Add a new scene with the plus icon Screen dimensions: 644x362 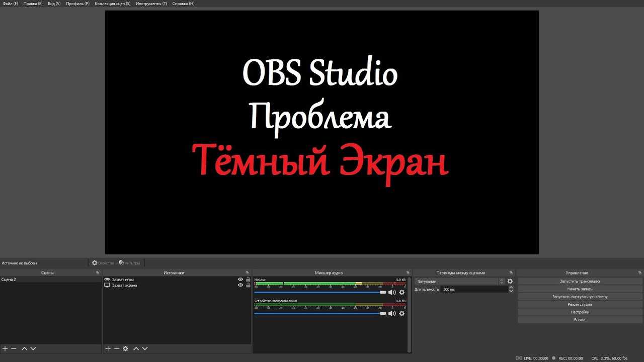coord(5,348)
